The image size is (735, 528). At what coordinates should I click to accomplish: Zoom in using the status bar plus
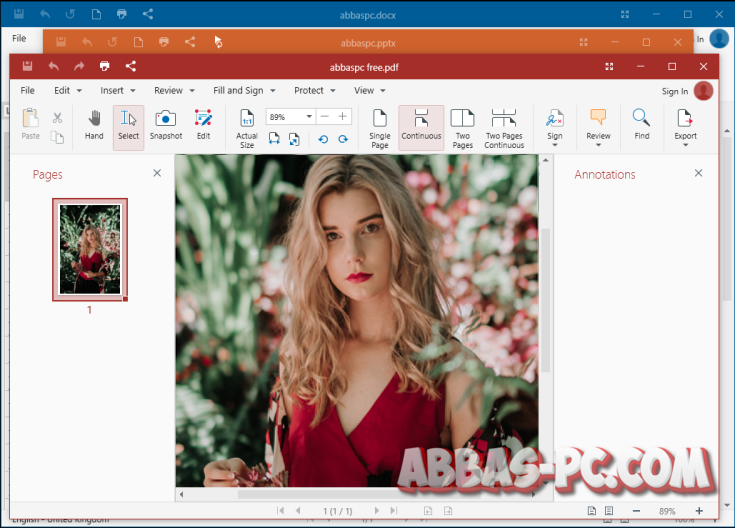pyautogui.click(x=699, y=511)
